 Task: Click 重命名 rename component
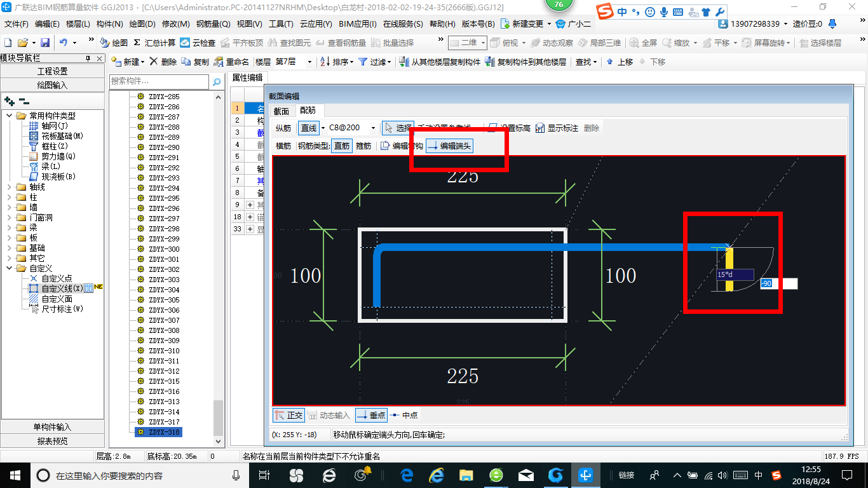tap(231, 62)
